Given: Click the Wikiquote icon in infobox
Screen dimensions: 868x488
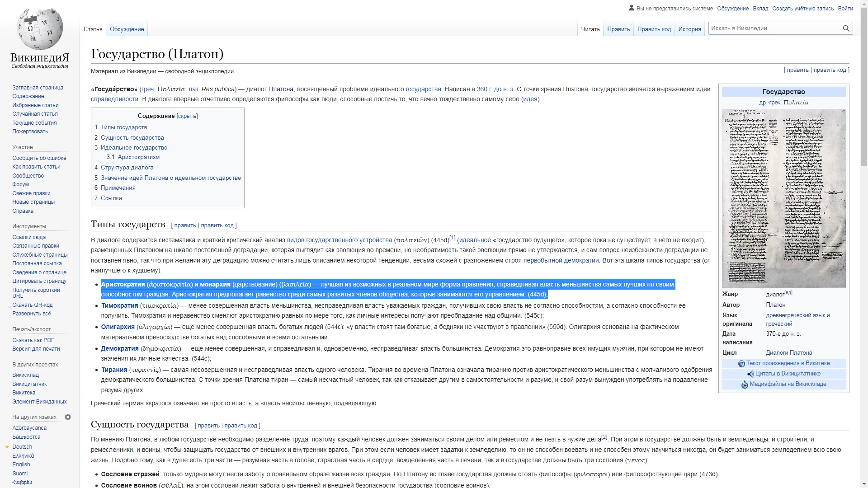Looking at the screenshot, I should tap(750, 374).
